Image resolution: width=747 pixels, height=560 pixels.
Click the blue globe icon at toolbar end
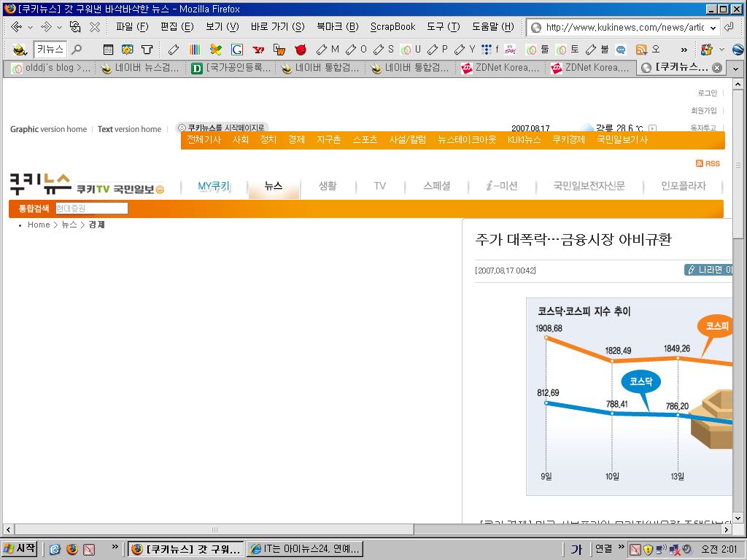(738, 49)
